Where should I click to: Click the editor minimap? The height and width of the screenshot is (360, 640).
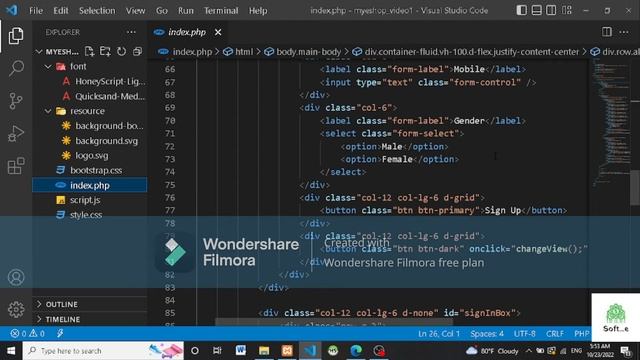[x=610, y=122]
